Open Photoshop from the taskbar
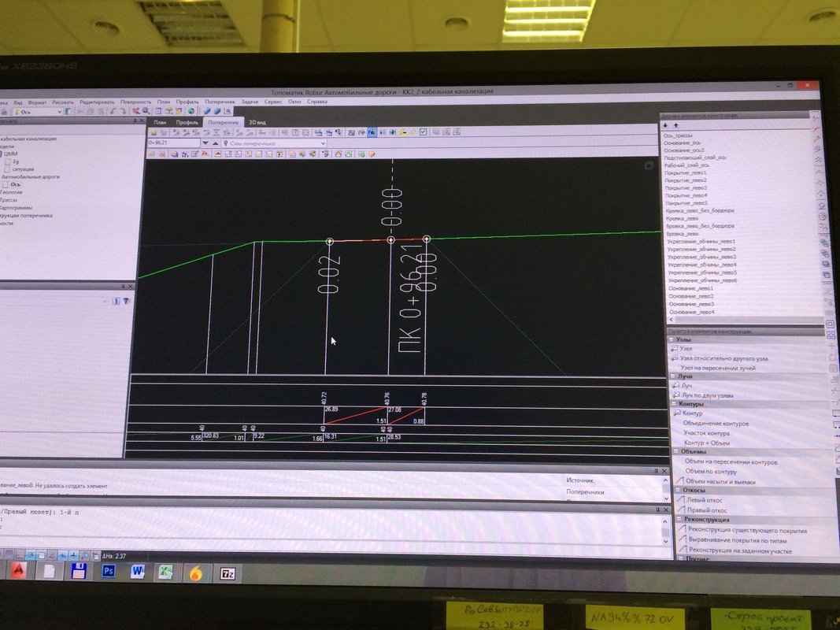The width and height of the screenshot is (840, 630). [x=109, y=571]
